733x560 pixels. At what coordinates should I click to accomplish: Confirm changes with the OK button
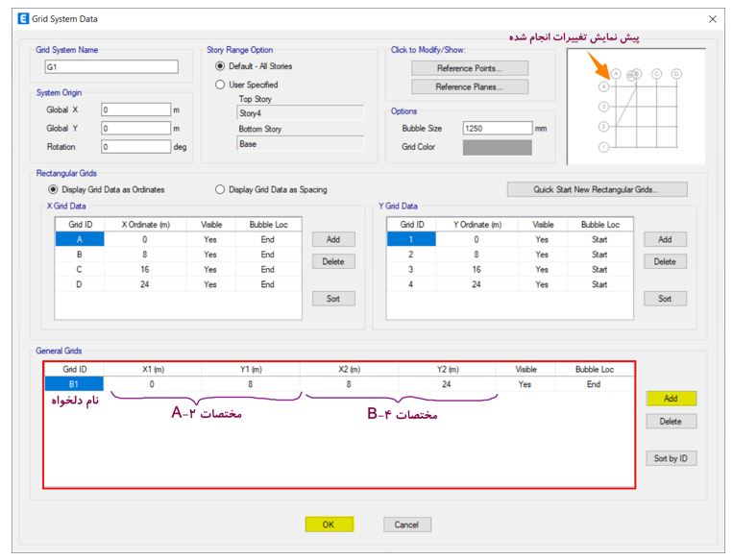330,524
